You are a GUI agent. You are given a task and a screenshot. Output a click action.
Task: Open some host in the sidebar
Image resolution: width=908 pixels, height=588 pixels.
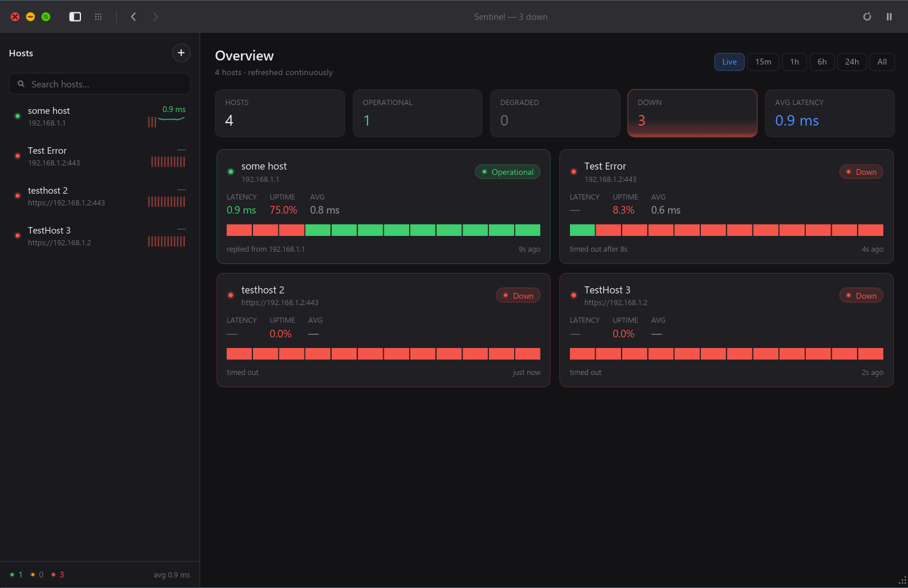pos(100,116)
